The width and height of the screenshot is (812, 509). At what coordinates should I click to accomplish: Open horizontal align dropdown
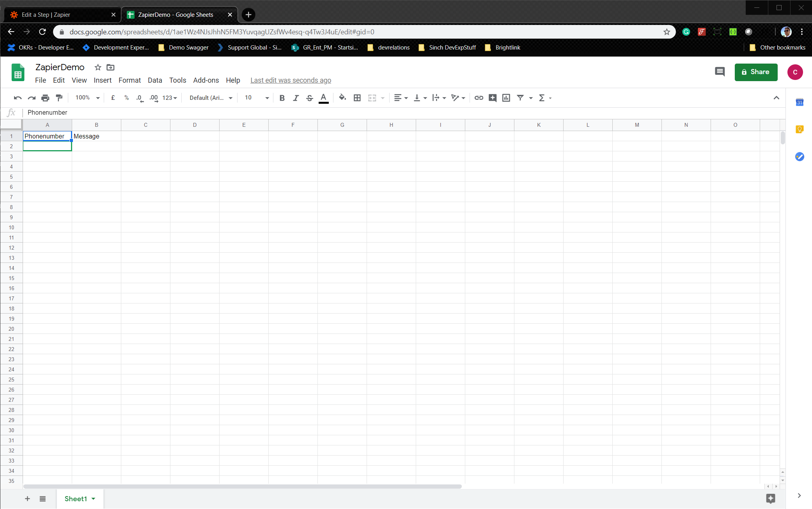point(401,98)
